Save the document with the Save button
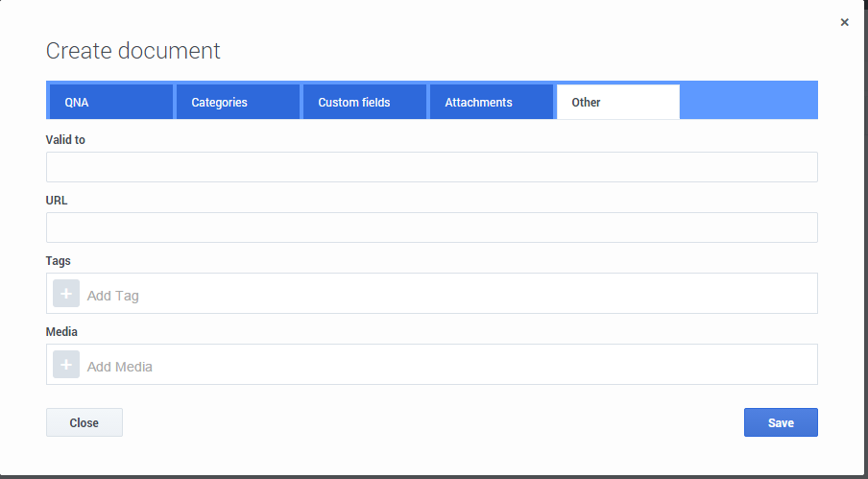The width and height of the screenshot is (868, 479). coord(781,422)
